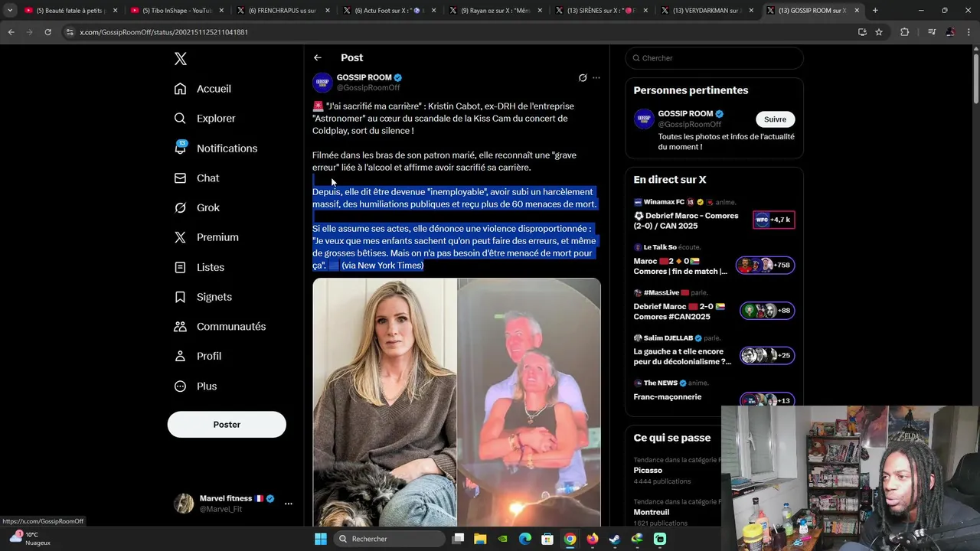Screen dimensions: 980x551
Task: Click the browser back button
Action: pyautogui.click(x=11, y=32)
